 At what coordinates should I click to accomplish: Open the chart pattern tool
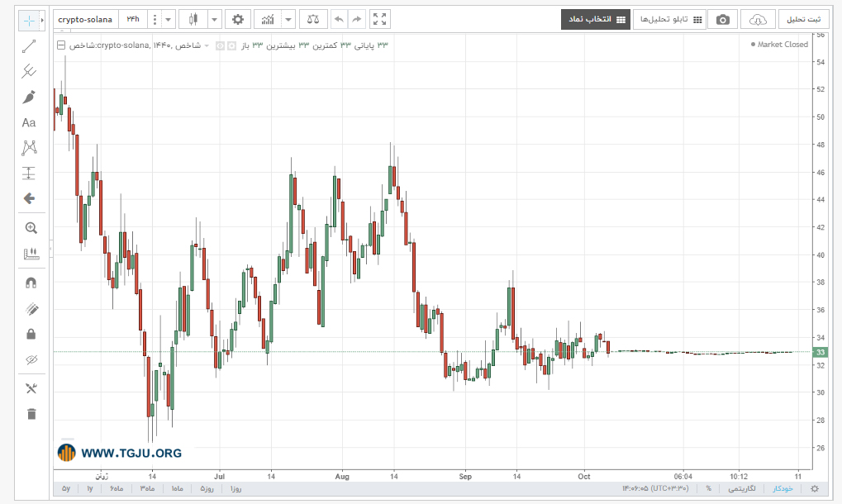click(29, 148)
